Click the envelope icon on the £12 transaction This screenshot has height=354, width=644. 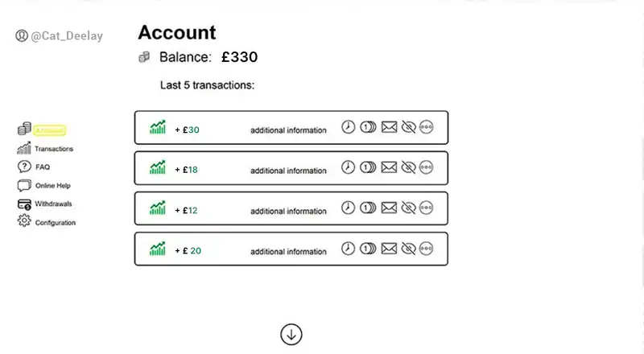(389, 208)
